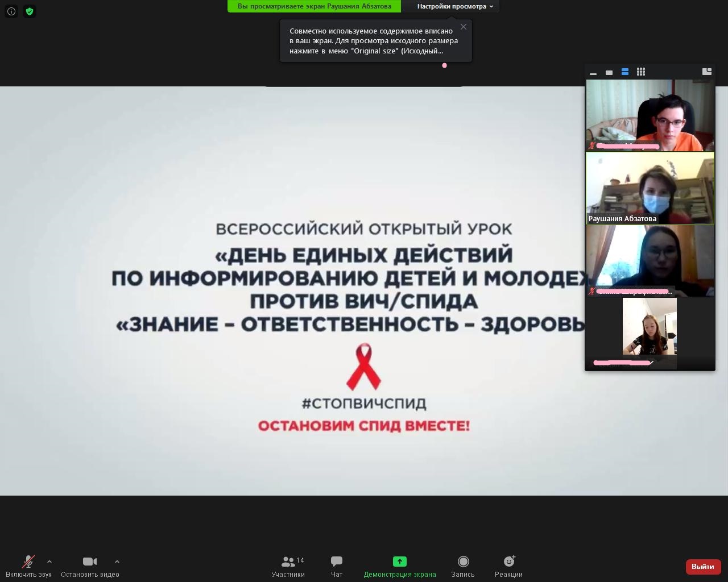728x582 pixels.
Task: Open the Настройки просмотра dropdown
Action: [x=455, y=6]
